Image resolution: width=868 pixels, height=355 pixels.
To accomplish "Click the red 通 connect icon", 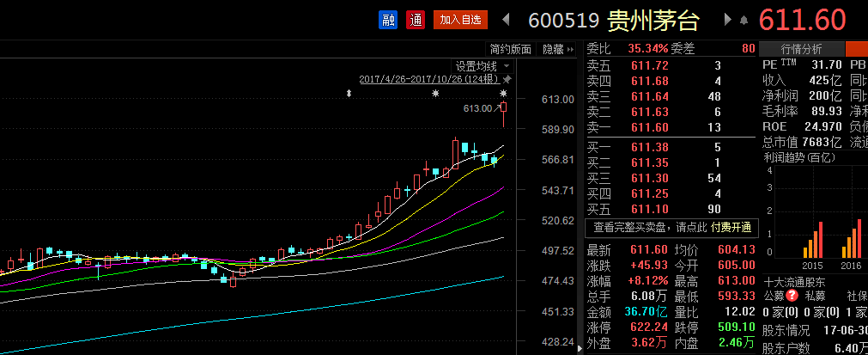I will click(416, 20).
